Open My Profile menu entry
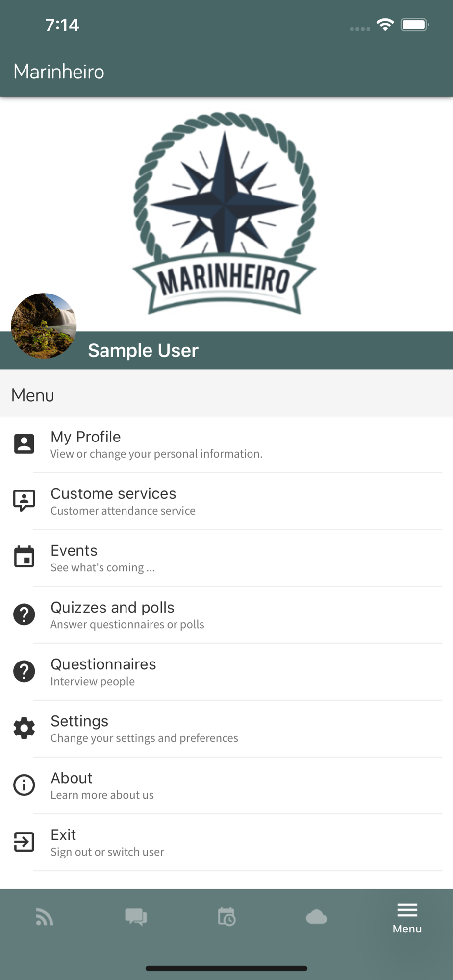The image size is (453, 980). [x=226, y=444]
